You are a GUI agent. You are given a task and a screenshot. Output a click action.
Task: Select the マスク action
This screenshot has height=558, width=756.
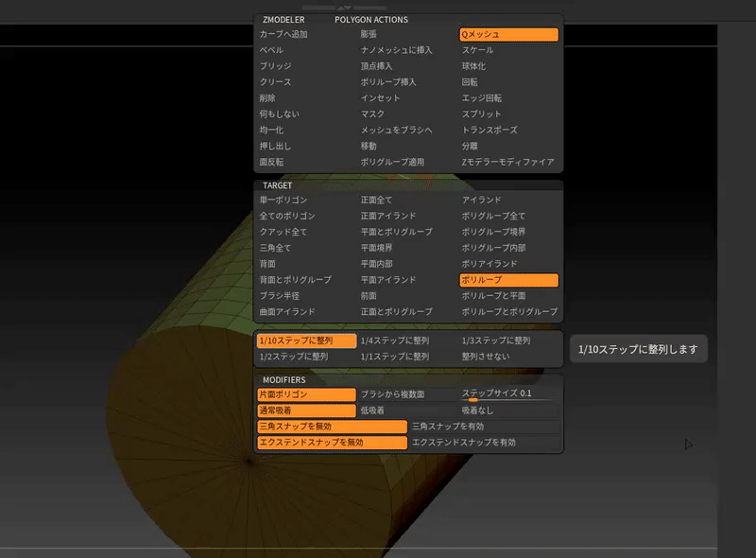coord(372,113)
